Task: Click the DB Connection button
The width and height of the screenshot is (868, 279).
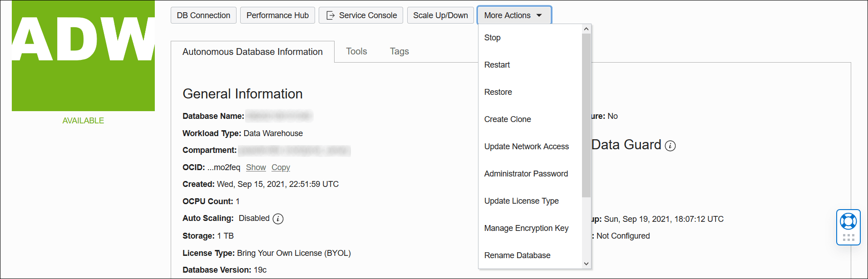Action: [203, 15]
